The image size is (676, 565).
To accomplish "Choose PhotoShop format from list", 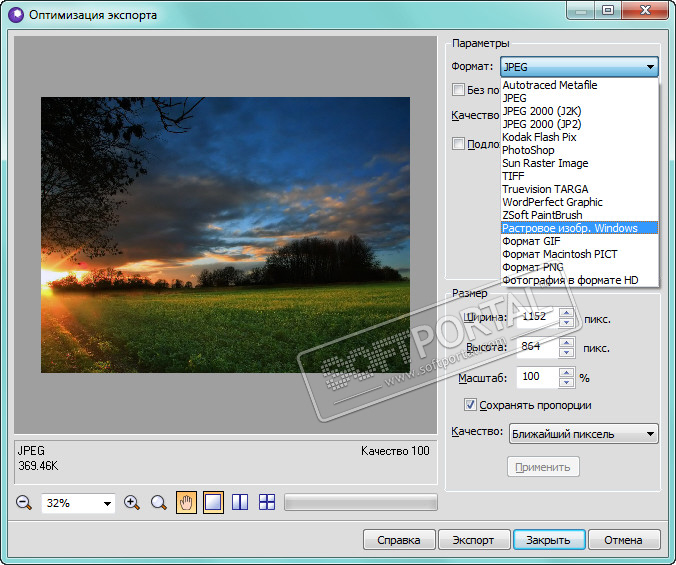I will (x=579, y=150).
